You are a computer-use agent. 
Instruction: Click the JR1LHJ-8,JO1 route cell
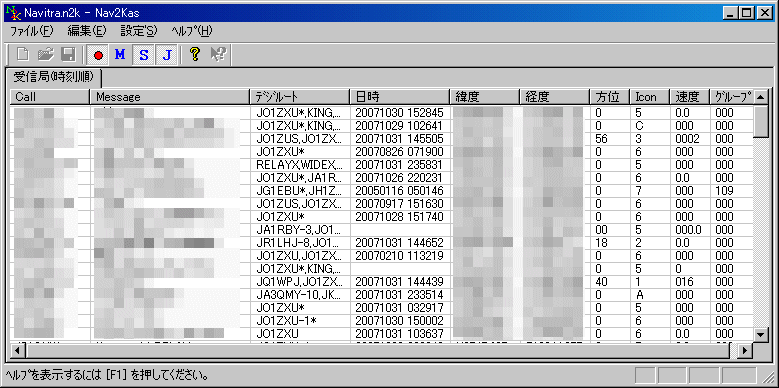300,242
